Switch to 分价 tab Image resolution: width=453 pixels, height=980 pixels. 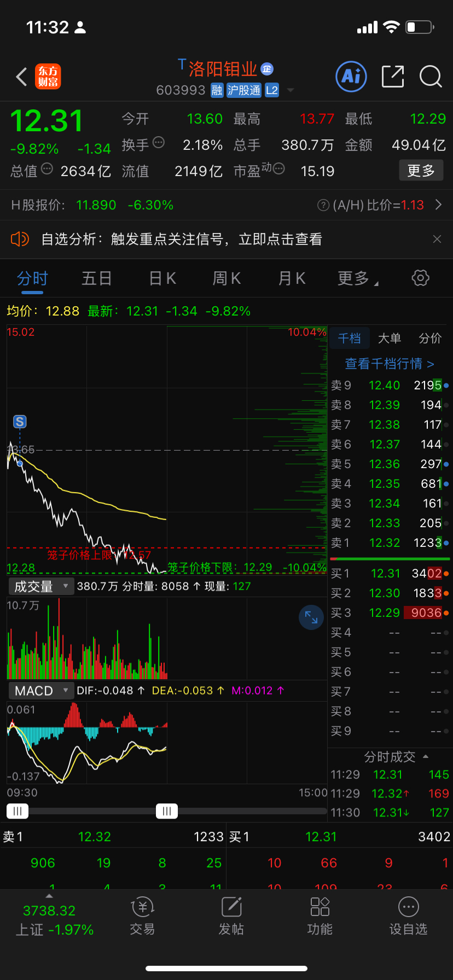click(x=430, y=339)
